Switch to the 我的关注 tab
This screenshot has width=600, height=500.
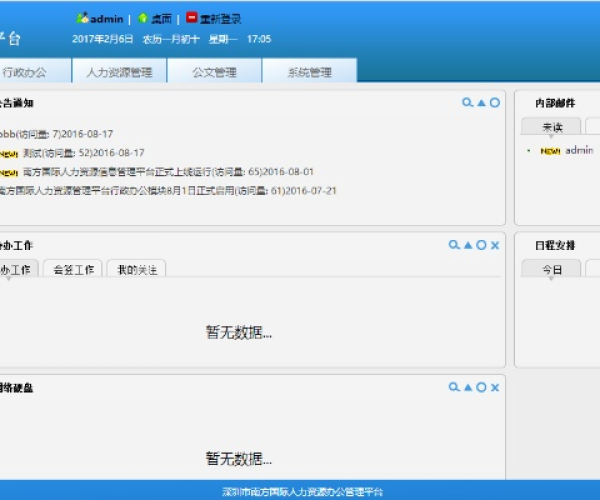click(137, 268)
